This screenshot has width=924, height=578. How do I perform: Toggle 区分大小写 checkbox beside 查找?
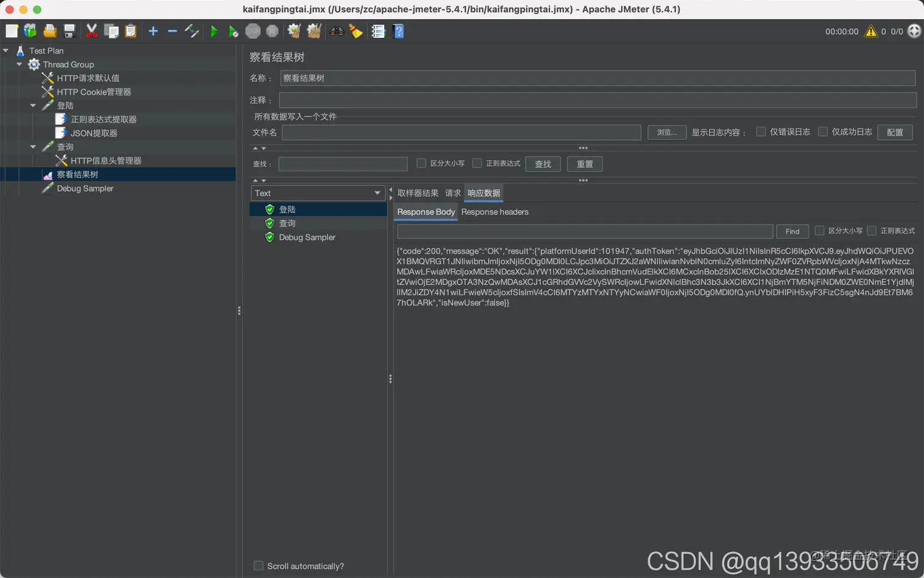(421, 163)
